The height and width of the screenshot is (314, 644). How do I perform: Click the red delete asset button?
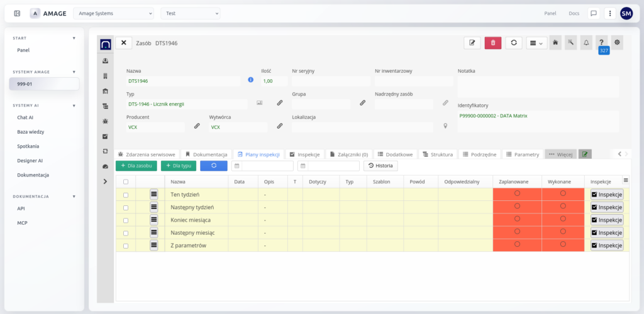pos(493,43)
